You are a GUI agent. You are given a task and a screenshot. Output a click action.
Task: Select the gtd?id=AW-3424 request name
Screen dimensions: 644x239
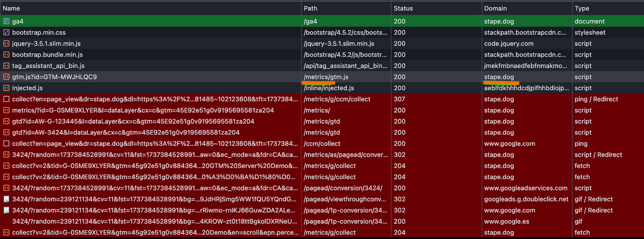126,132
